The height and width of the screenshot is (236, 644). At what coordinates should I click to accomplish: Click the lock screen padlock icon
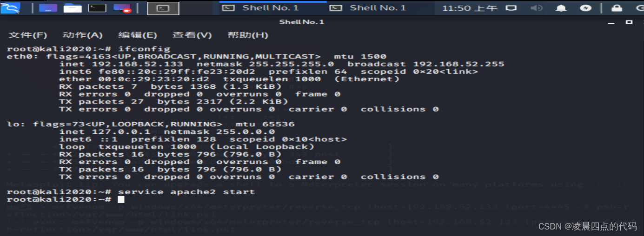(617, 8)
